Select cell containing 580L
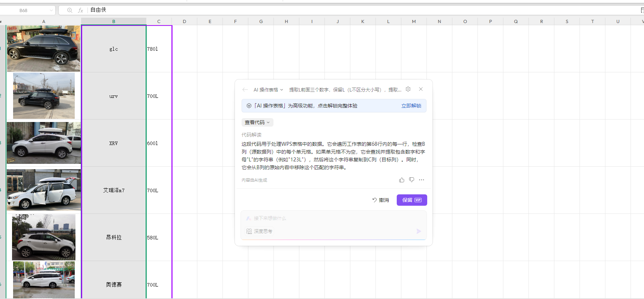Image resolution: width=644 pixels, height=299 pixels. point(159,237)
